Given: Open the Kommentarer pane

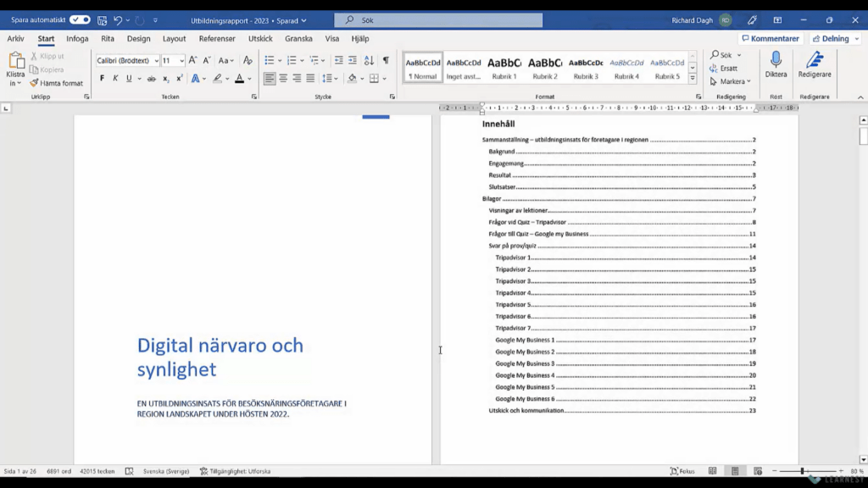Looking at the screenshot, I should (x=771, y=39).
